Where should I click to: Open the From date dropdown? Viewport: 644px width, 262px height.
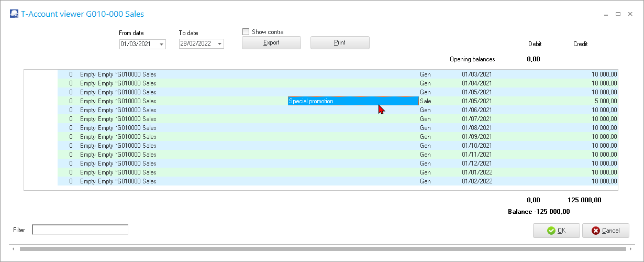tap(161, 44)
